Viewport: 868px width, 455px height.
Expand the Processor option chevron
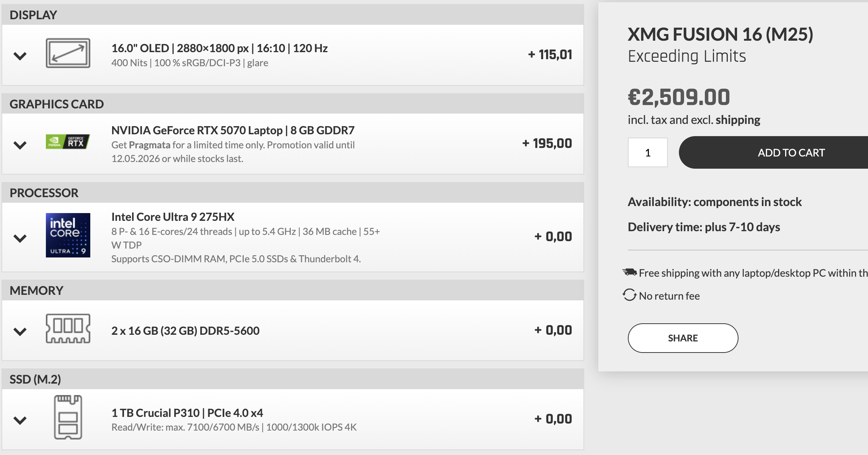click(x=20, y=238)
